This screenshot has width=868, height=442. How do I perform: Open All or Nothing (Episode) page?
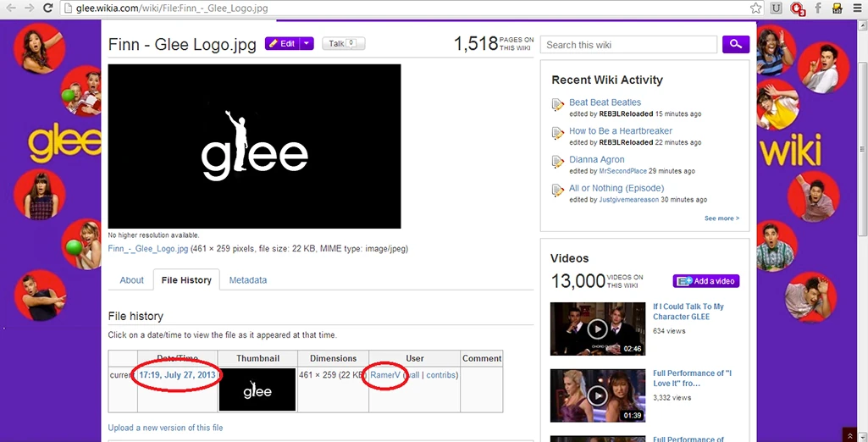(x=616, y=189)
